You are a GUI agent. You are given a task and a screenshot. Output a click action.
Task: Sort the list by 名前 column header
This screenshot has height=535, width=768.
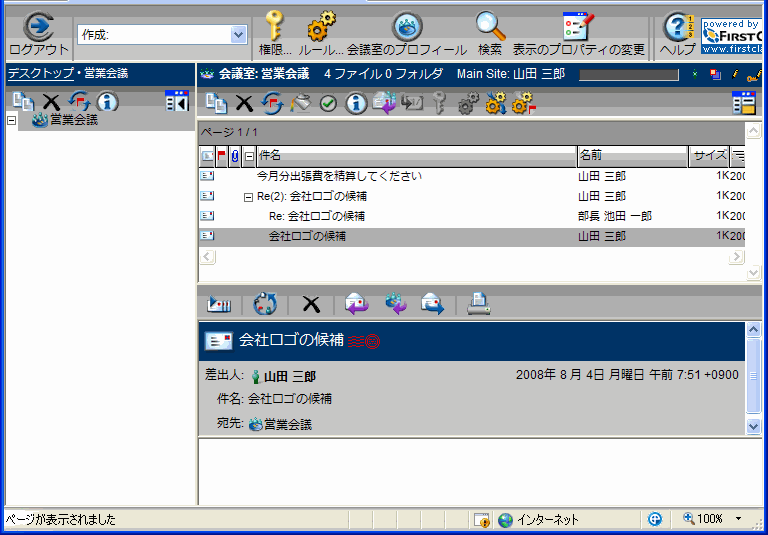(x=630, y=156)
